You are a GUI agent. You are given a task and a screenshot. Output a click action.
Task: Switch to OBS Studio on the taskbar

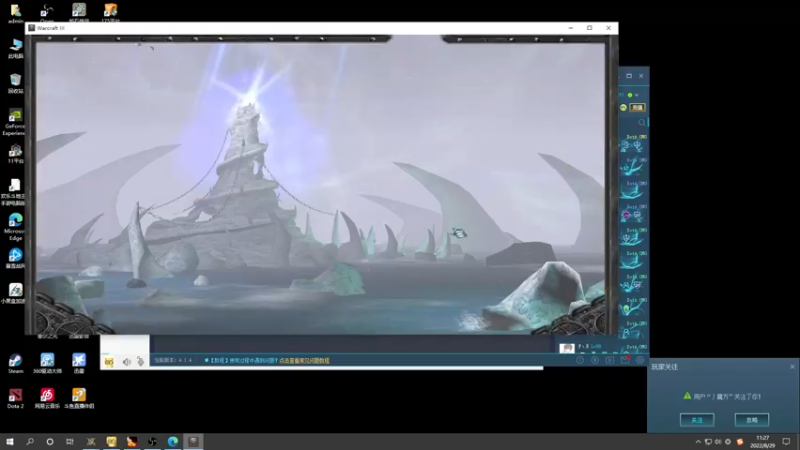tap(152, 442)
